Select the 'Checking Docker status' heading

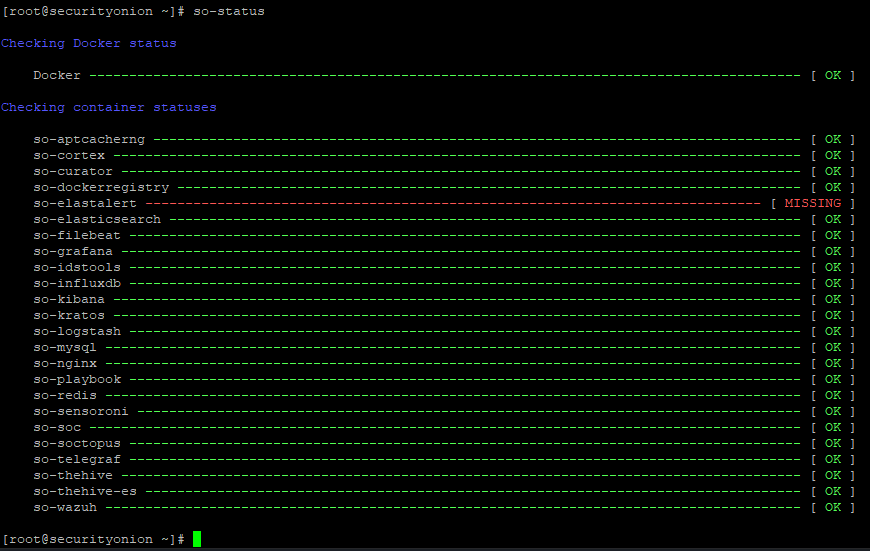pos(89,43)
